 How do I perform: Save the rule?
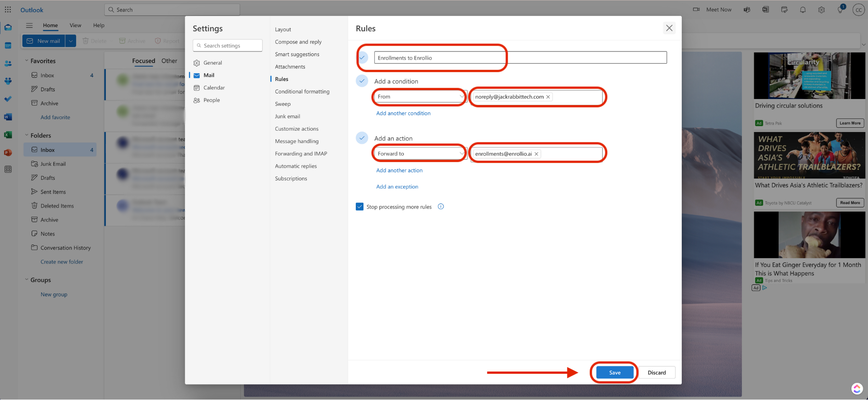point(614,372)
